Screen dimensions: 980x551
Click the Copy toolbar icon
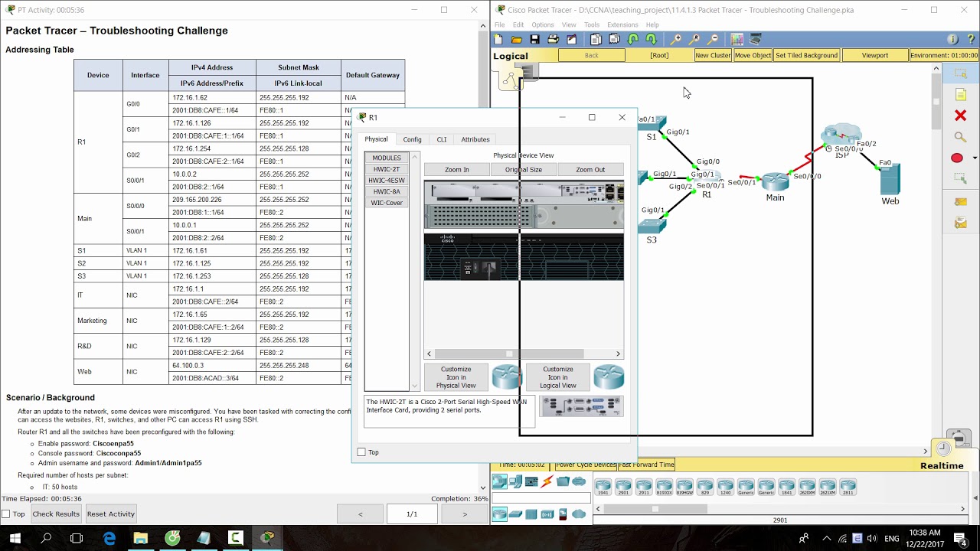coord(596,39)
